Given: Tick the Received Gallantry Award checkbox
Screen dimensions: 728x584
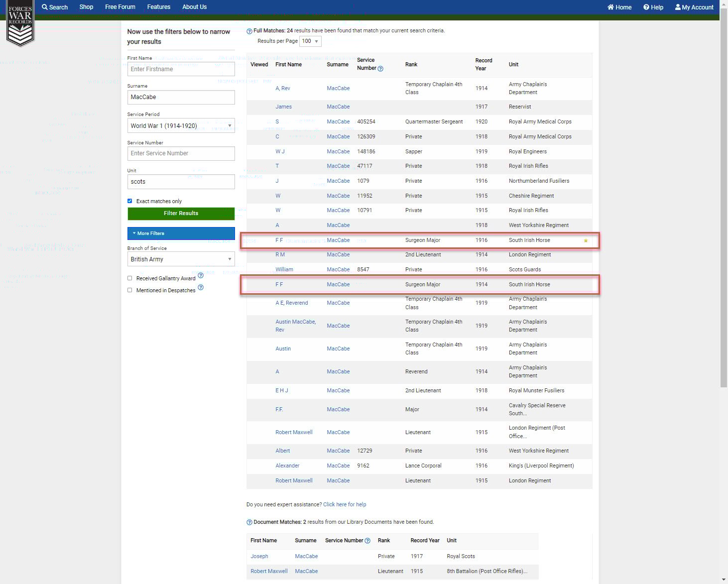Looking at the screenshot, I should 130,278.
